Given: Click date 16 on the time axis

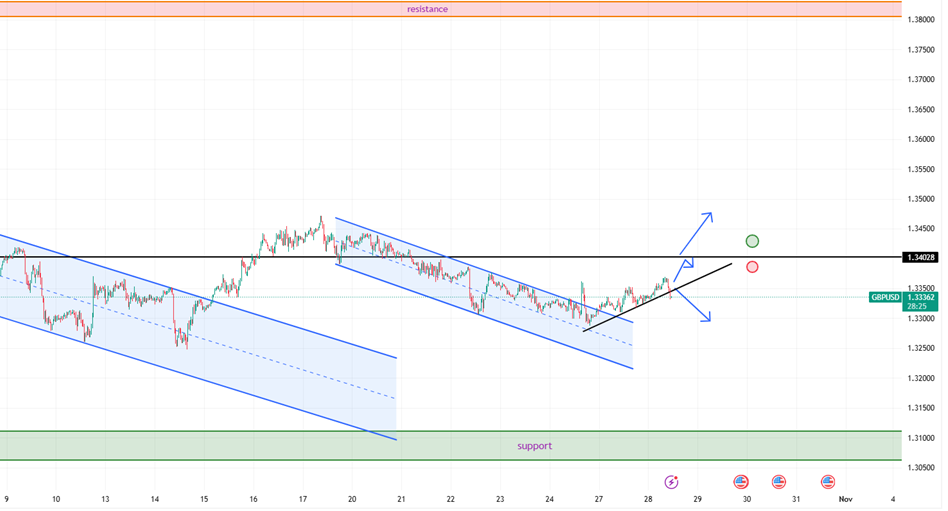Looking at the screenshot, I should 253,498.
